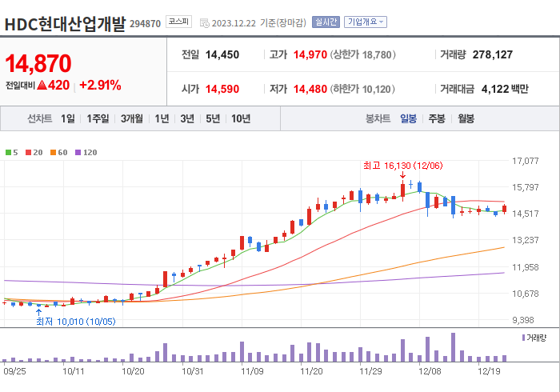The height and width of the screenshot is (392, 560).
Task: Select the 3개월 line chart tab
Action: tap(132, 118)
